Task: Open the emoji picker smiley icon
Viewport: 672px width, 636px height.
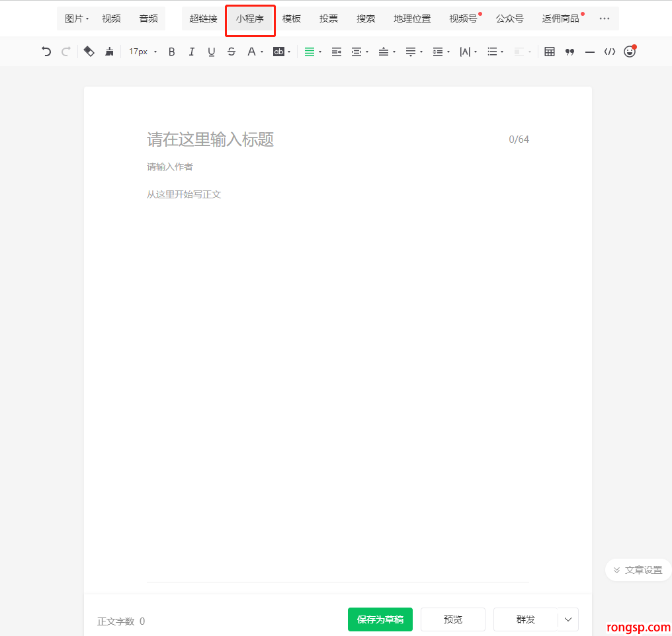Action: coord(629,52)
